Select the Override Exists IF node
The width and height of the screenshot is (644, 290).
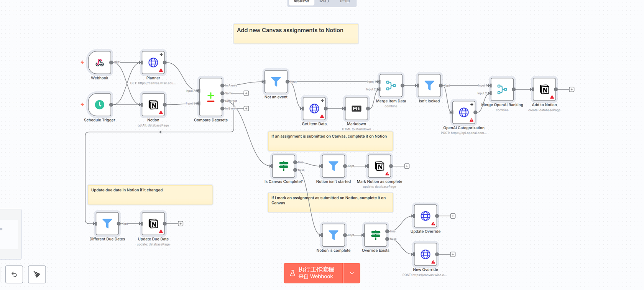coord(375,235)
